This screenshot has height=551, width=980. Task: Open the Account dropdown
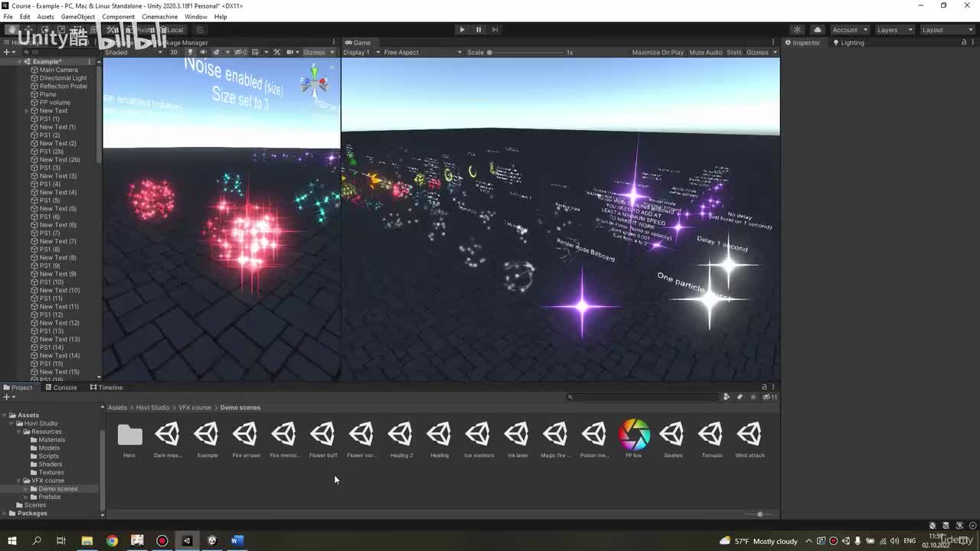click(x=849, y=30)
